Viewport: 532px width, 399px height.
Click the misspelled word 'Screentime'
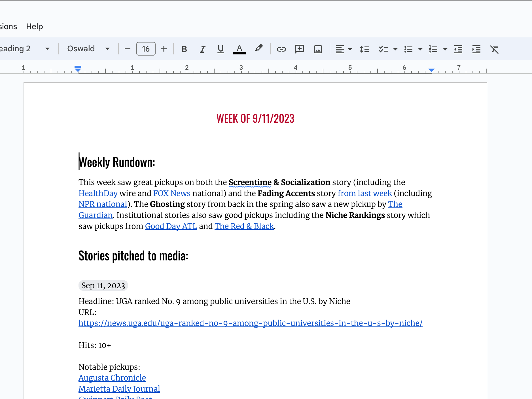point(250,182)
